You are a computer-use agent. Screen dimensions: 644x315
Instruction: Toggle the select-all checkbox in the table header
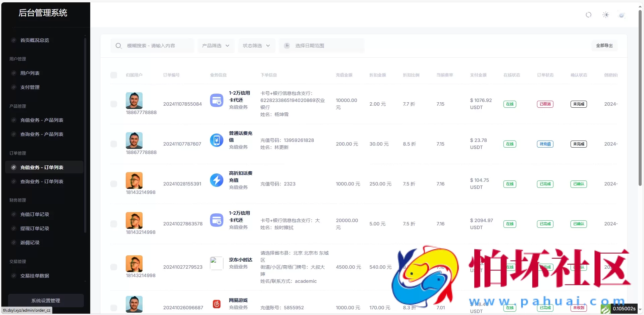coord(114,75)
